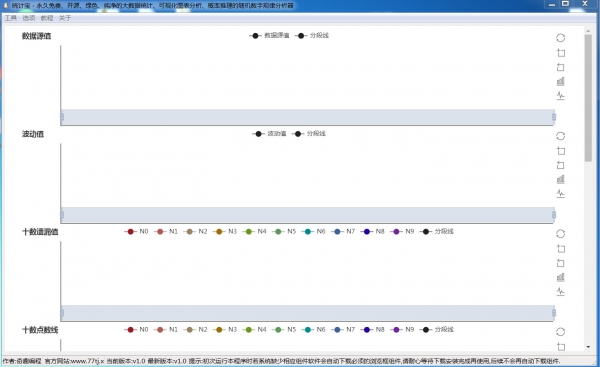Switch 十数遗漏值 chart to bar chart
Viewport: 600px width, 367px height.
pyautogui.click(x=561, y=277)
